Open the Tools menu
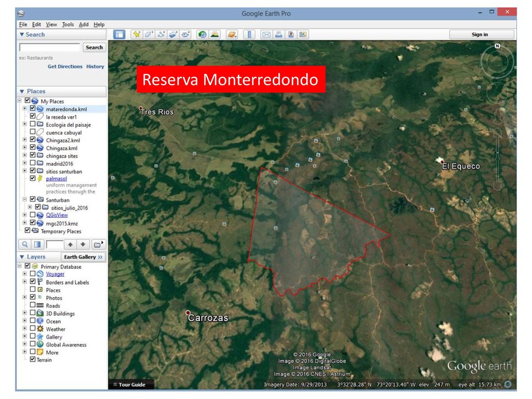 68,24
